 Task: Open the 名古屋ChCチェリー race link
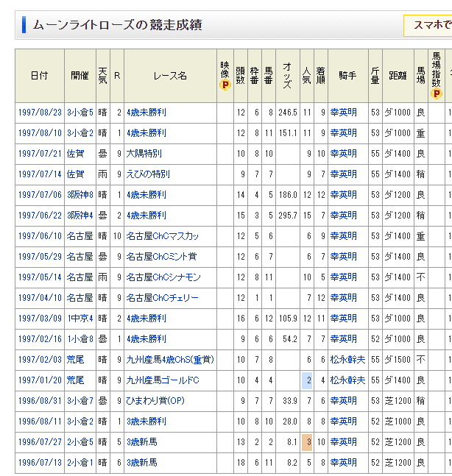point(163,298)
